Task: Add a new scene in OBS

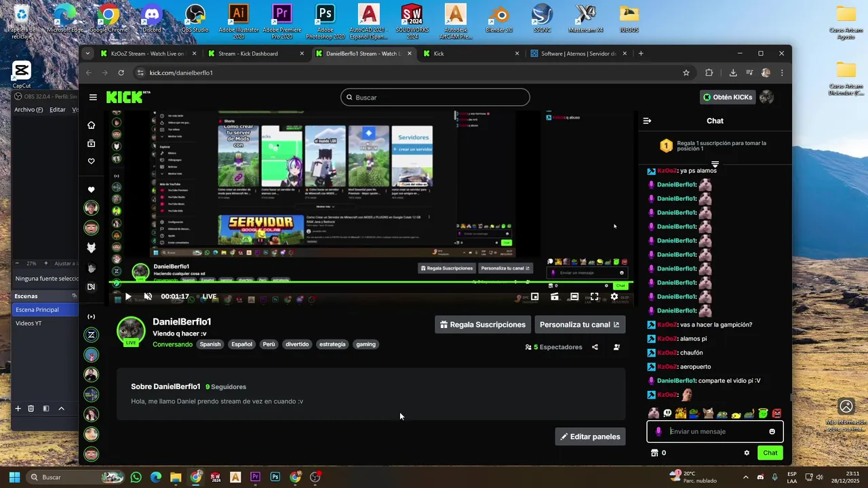Action: (18, 409)
